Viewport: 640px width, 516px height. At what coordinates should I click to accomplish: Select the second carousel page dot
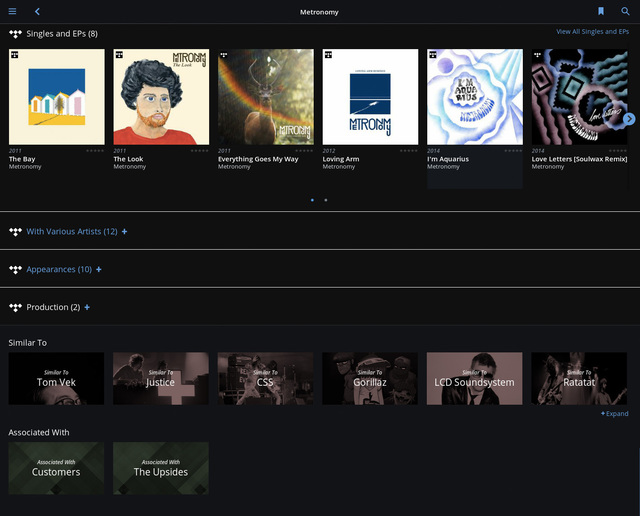[x=325, y=200]
